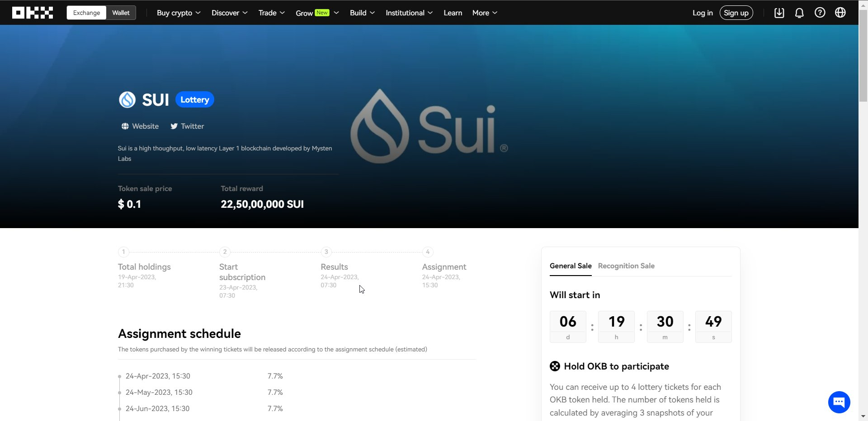Screen dimensions: 868x421
Task: Expand the More menu
Action: tap(485, 13)
